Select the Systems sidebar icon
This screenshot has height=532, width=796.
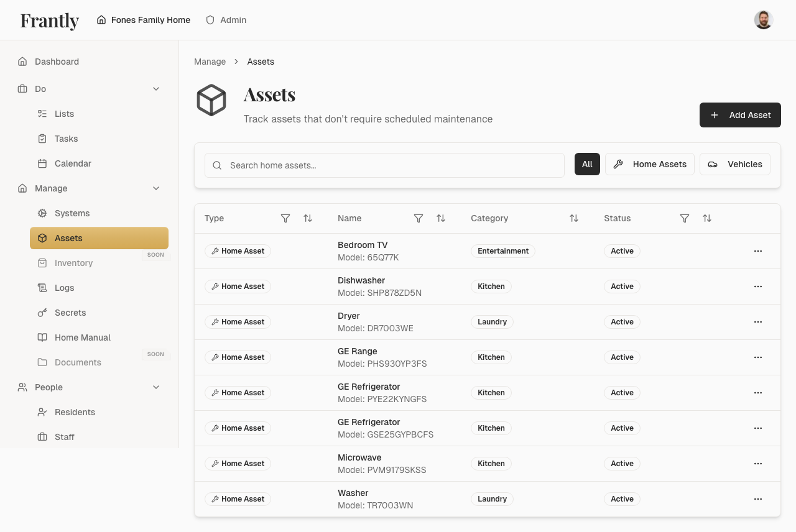(42, 213)
